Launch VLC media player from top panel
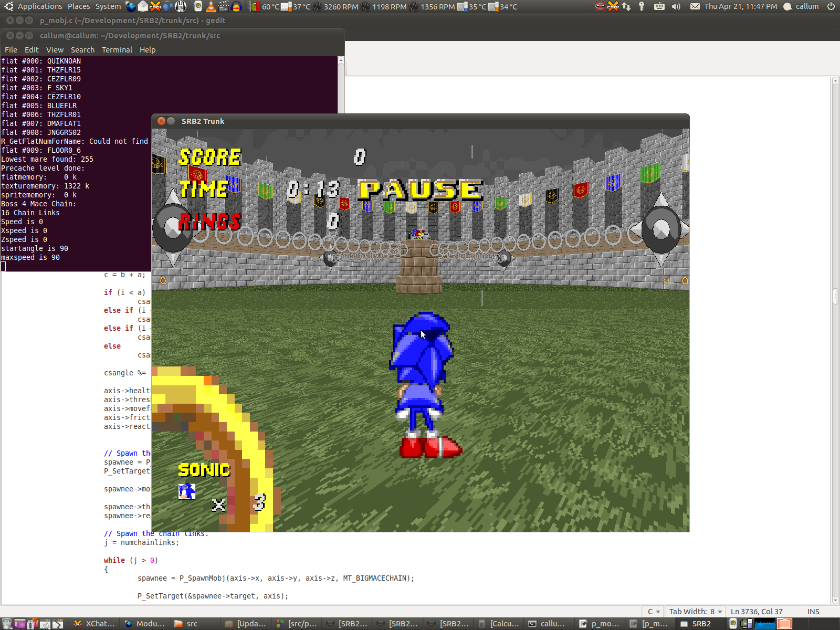The height and width of the screenshot is (630, 840). pos(211,6)
